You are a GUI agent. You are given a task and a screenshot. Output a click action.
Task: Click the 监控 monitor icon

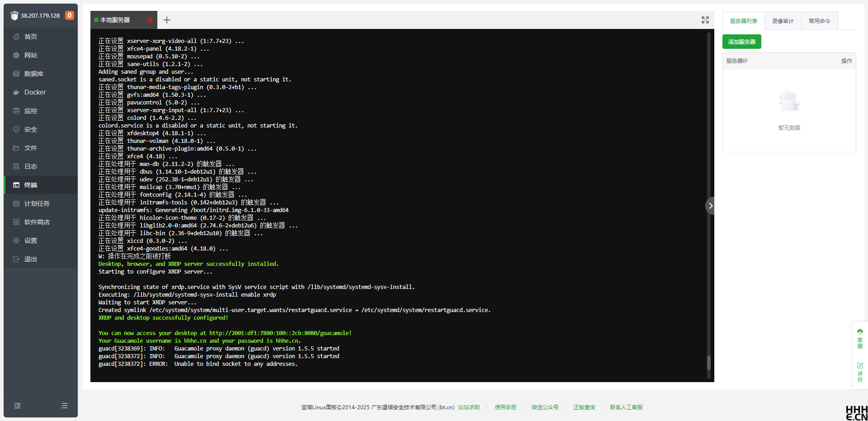coord(16,111)
